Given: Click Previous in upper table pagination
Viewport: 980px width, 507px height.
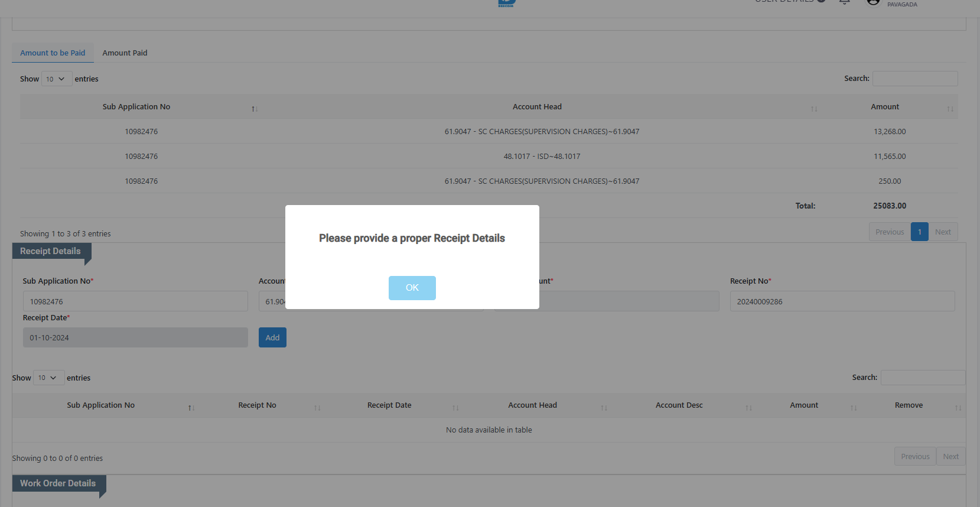Looking at the screenshot, I should point(890,232).
